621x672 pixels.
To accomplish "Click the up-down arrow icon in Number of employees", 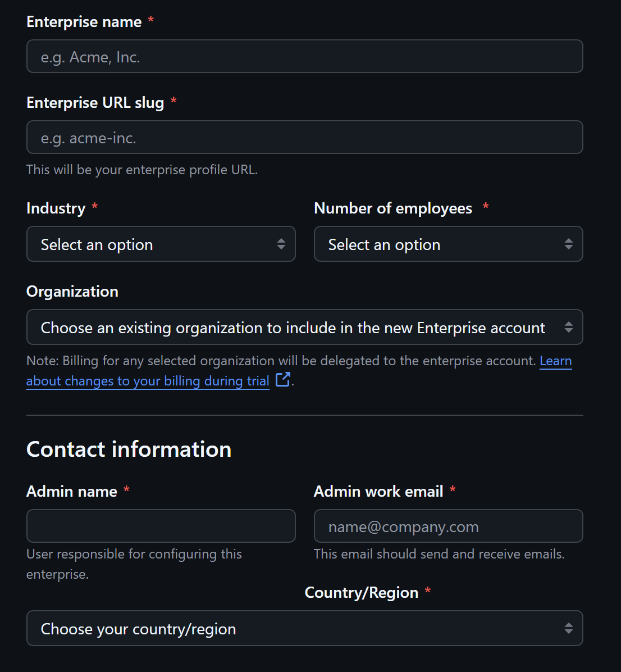I will point(569,244).
